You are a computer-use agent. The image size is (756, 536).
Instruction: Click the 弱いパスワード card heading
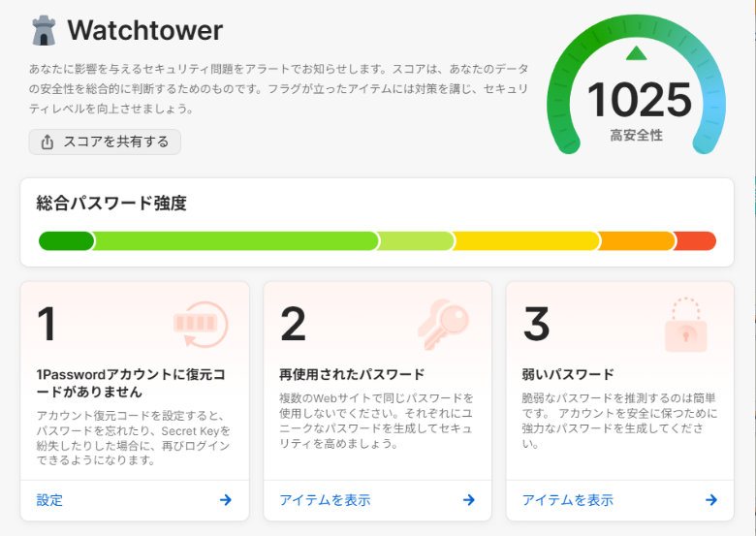pyautogui.click(x=568, y=374)
